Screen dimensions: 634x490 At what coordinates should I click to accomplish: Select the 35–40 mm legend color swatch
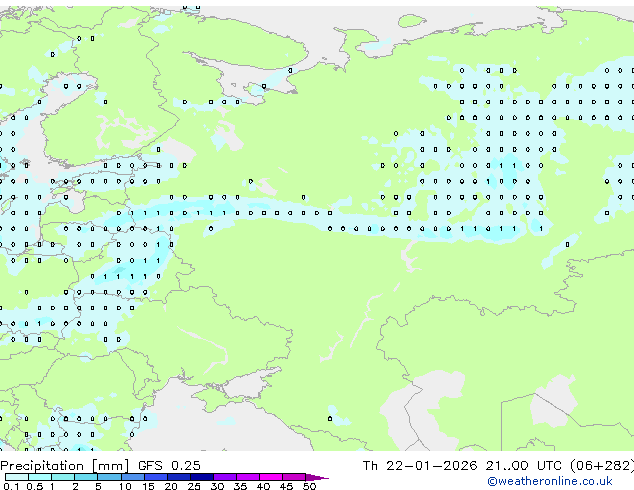point(248,477)
